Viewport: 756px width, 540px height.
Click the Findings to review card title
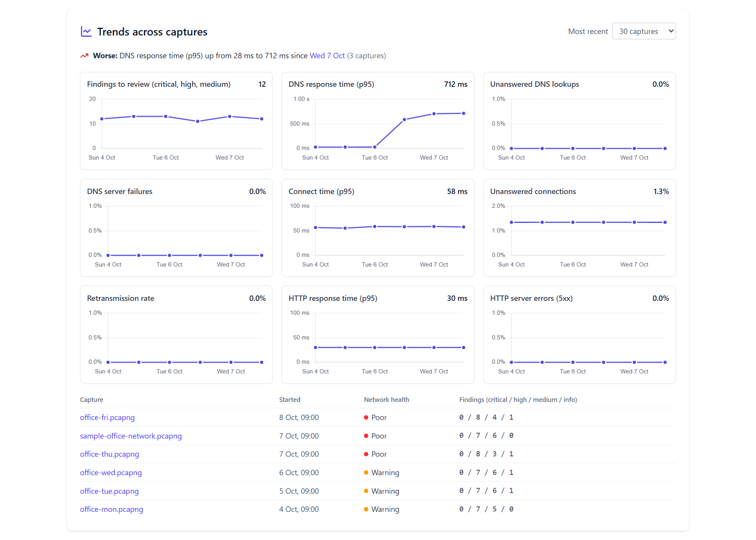(x=159, y=84)
